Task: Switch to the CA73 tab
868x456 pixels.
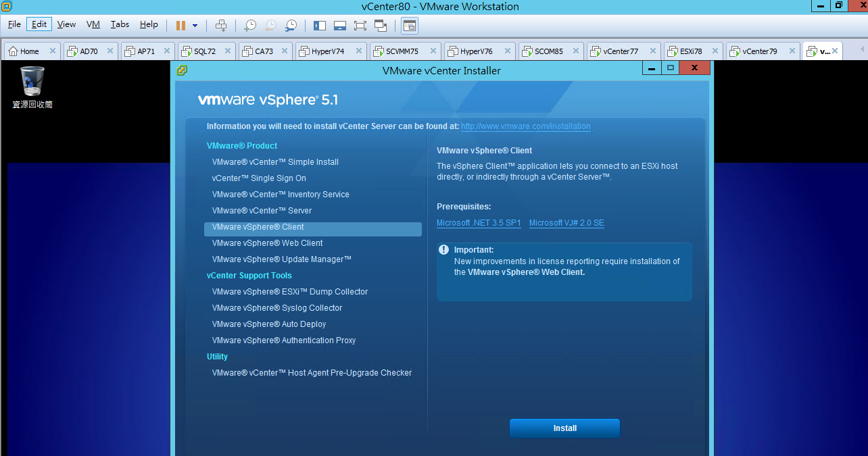Action: click(x=264, y=51)
